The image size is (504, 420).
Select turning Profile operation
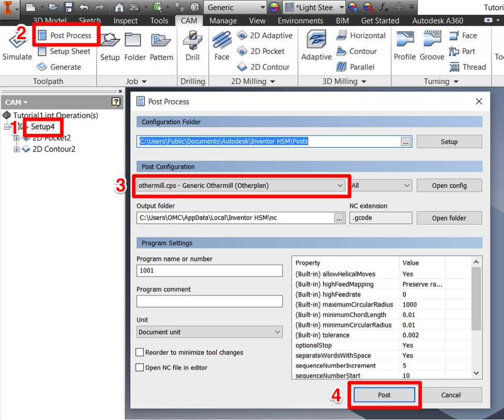[x=405, y=45]
